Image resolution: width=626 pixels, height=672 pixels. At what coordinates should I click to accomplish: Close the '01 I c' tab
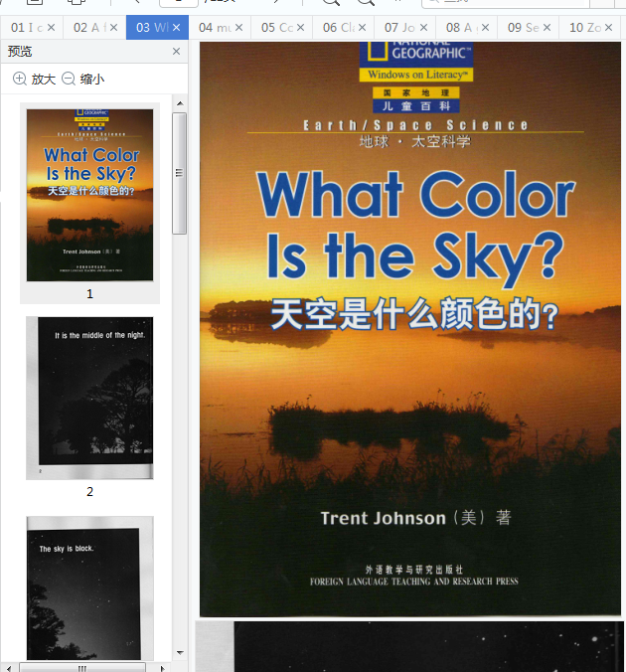pos(51,28)
